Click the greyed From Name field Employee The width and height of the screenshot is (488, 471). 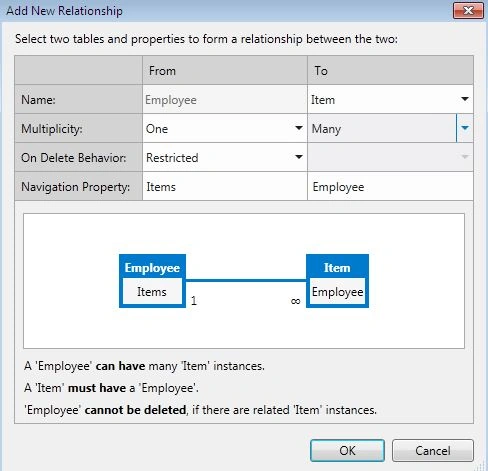(x=225, y=99)
